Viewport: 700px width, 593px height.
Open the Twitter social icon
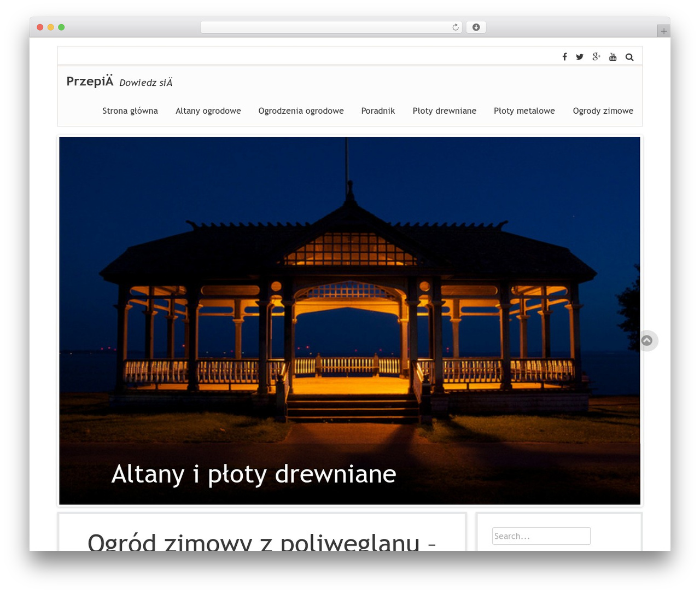[x=580, y=57]
